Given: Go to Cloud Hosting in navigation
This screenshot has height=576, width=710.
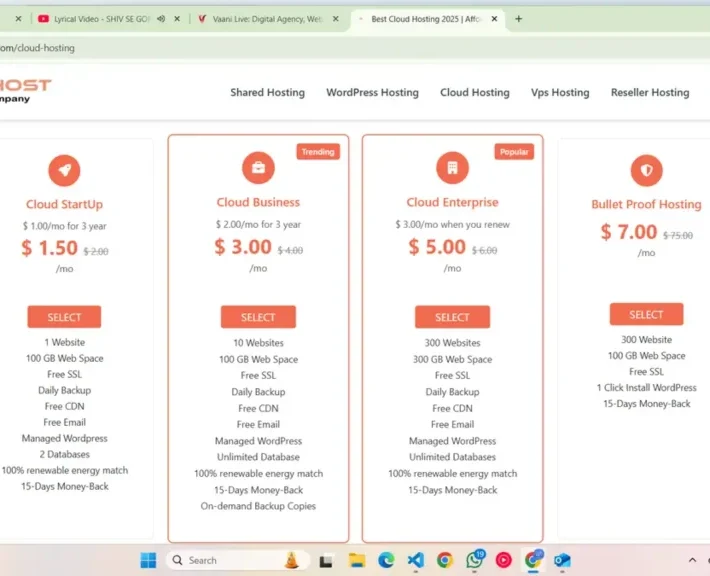Looking at the screenshot, I should pyautogui.click(x=475, y=92).
